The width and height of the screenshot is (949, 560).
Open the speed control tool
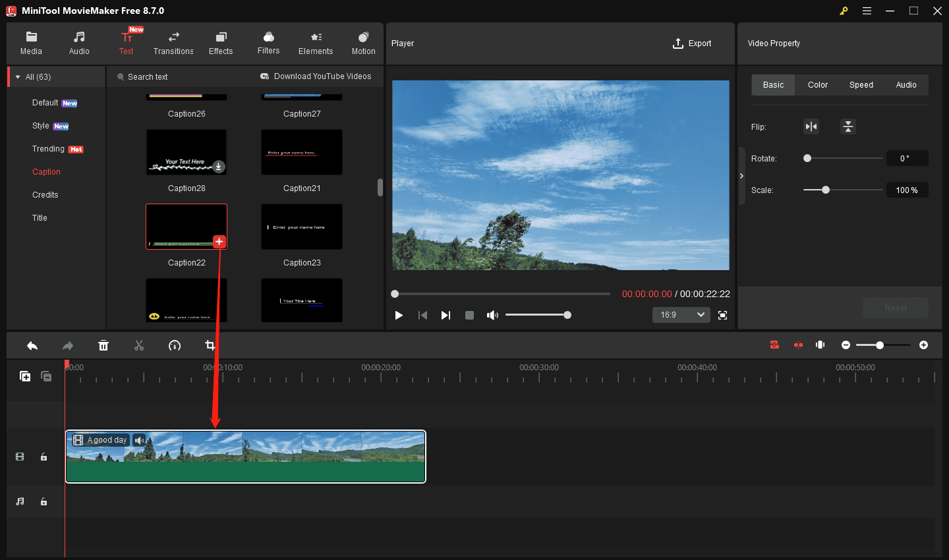point(175,345)
